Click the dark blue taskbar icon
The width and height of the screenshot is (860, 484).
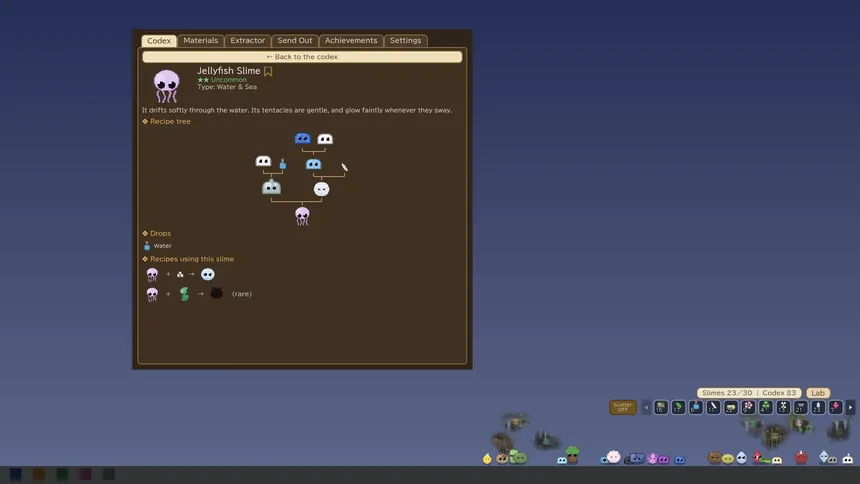(15, 474)
